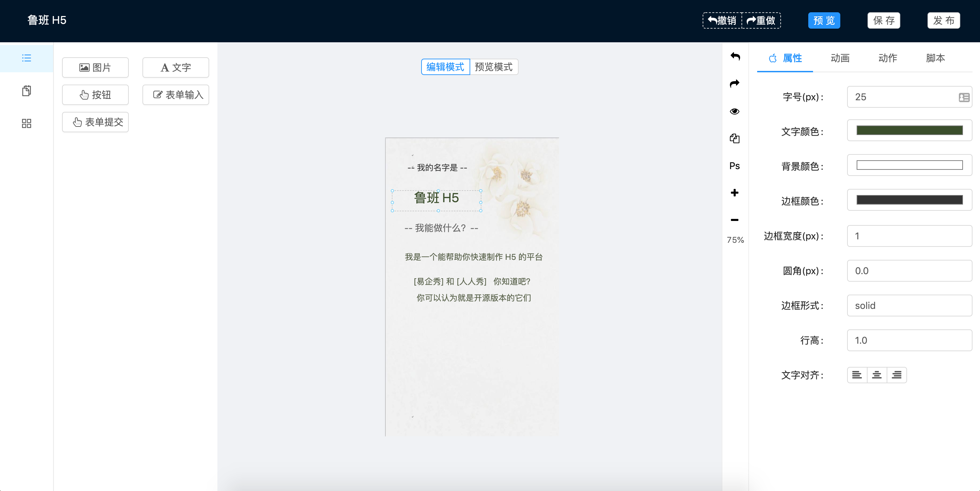The width and height of the screenshot is (980, 491).
Task: Set text alignment to center
Action: point(876,375)
